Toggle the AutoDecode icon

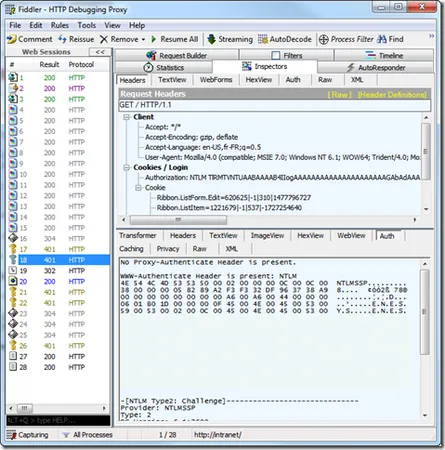click(x=263, y=39)
